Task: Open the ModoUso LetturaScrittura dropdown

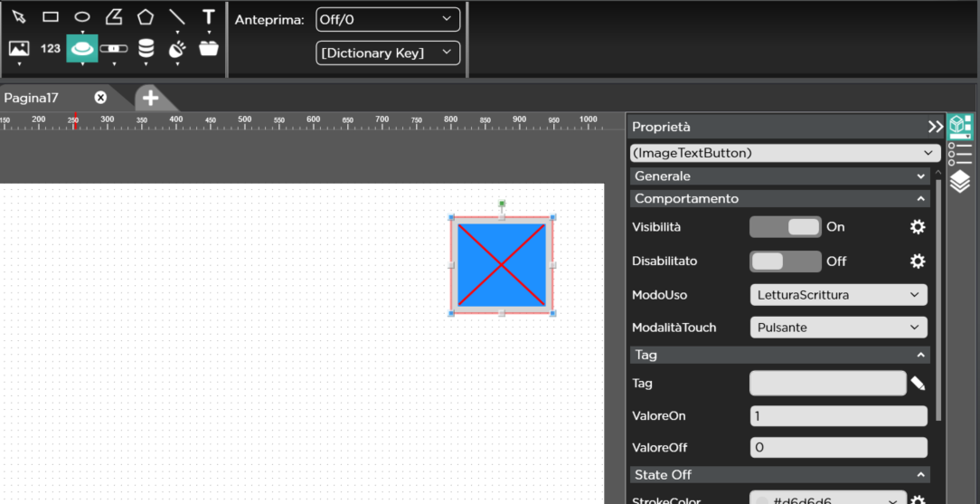Action: (x=838, y=295)
